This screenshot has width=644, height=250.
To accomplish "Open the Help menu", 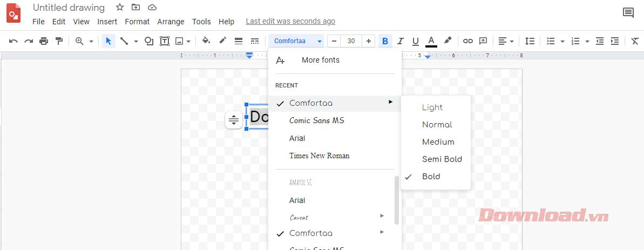I will point(226,22).
